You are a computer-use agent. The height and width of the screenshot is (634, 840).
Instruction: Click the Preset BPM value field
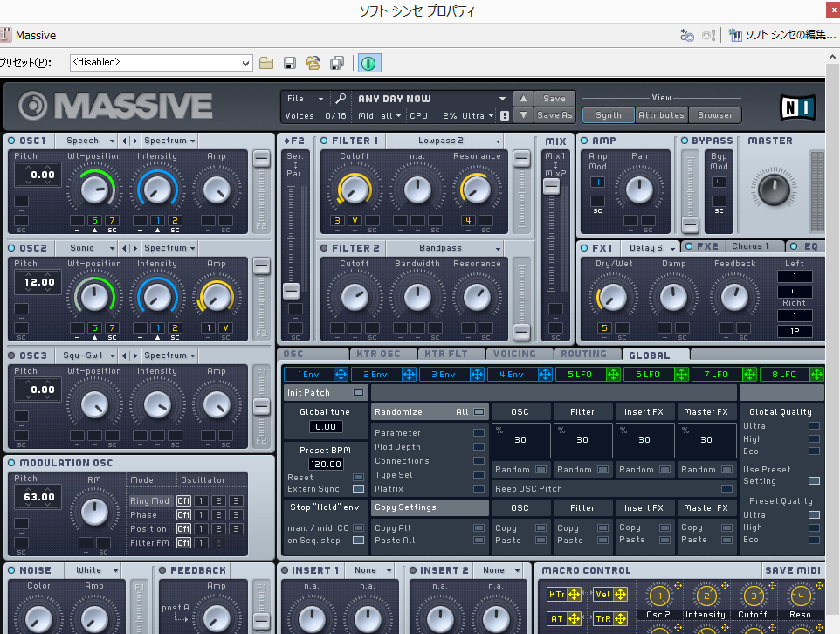pos(326,464)
